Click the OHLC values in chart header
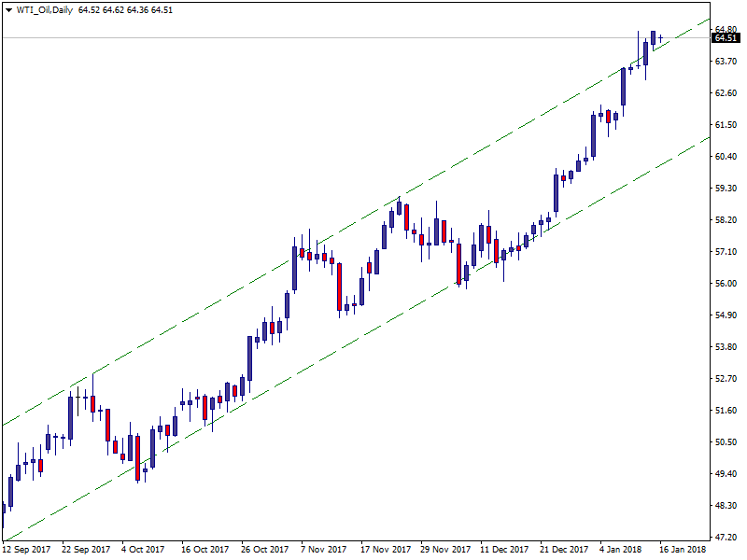 pos(125,9)
